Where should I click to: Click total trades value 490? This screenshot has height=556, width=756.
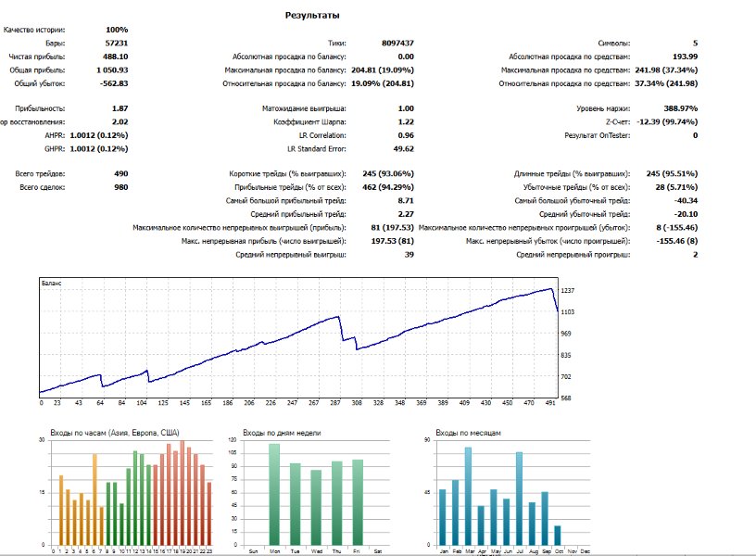click(121, 173)
